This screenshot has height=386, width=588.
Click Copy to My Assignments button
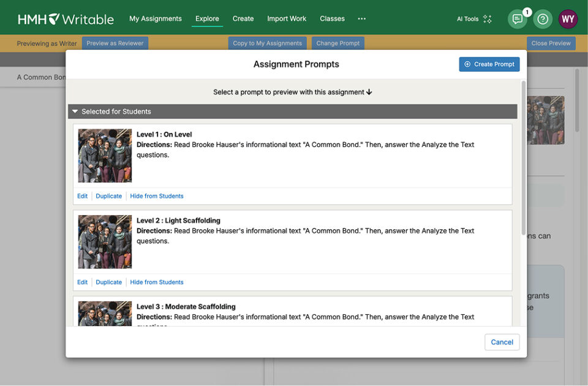[x=268, y=43]
